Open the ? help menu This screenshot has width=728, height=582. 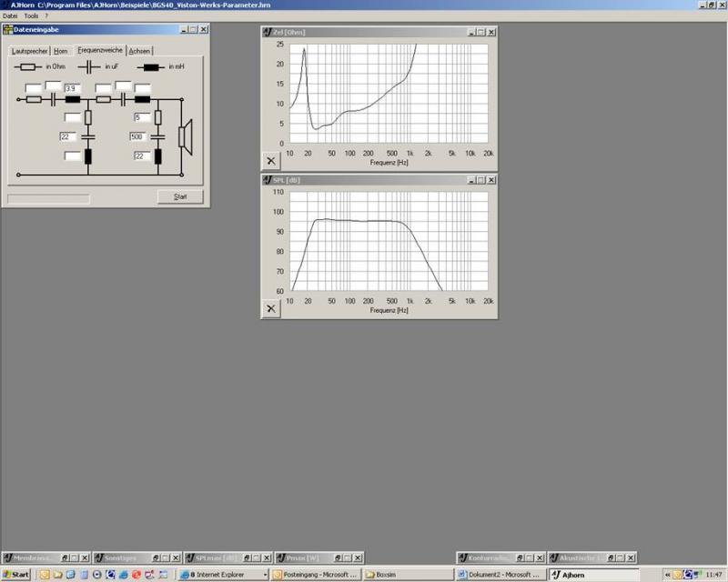click(x=46, y=16)
